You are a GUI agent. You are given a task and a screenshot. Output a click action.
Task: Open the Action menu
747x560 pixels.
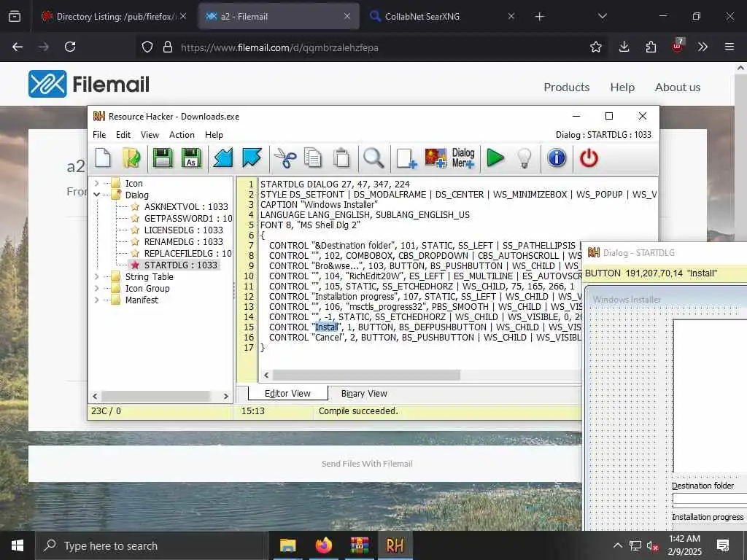(182, 135)
